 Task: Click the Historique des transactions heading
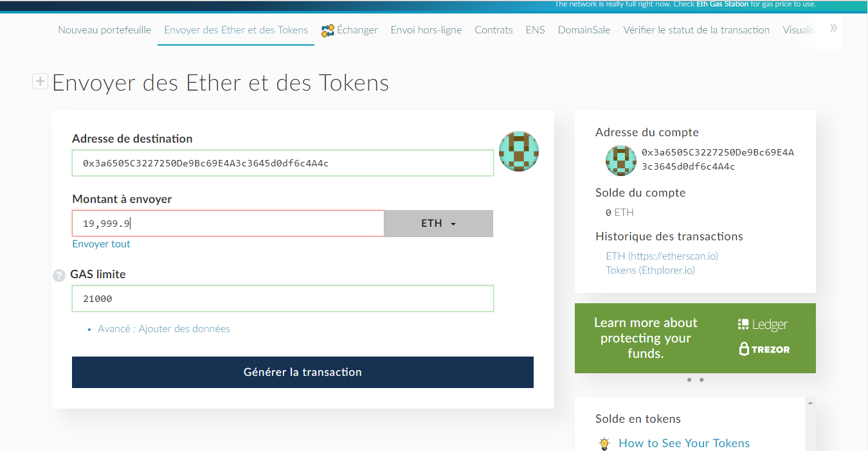pos(669,236)
